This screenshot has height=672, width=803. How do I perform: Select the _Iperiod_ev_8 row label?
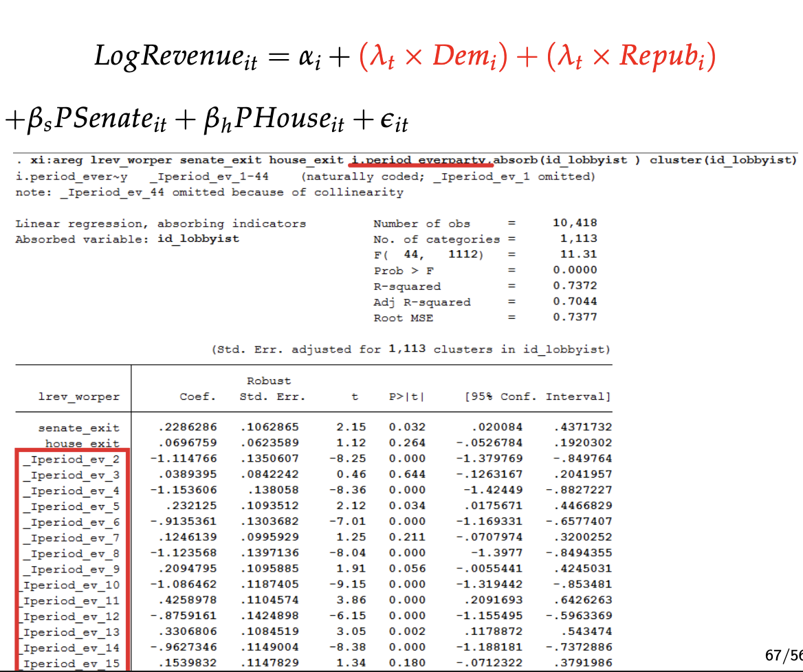[71, 554]
